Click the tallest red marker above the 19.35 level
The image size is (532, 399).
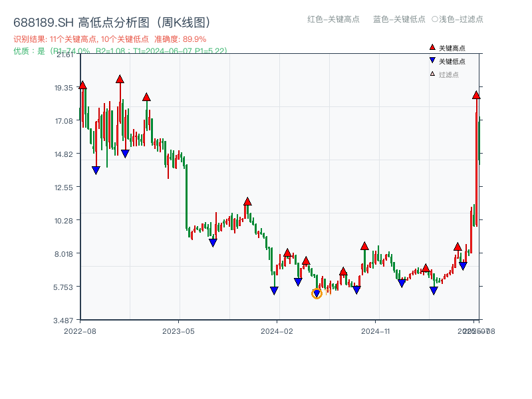[x=120, y=79]
